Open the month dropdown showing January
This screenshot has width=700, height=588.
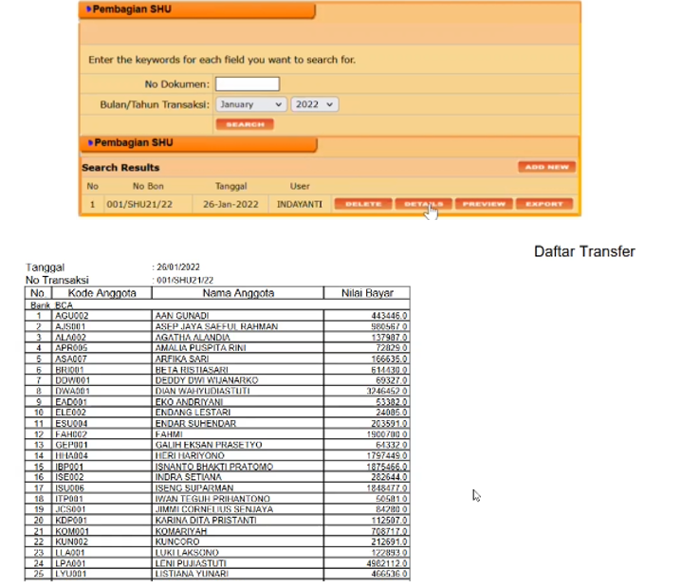pyautogui.click(x=250, y=104)
